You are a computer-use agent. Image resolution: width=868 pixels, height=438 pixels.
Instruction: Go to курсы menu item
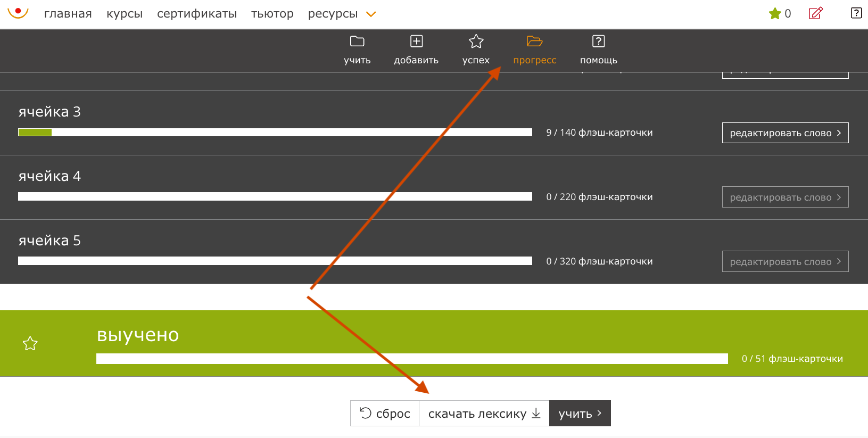[125, 14]
